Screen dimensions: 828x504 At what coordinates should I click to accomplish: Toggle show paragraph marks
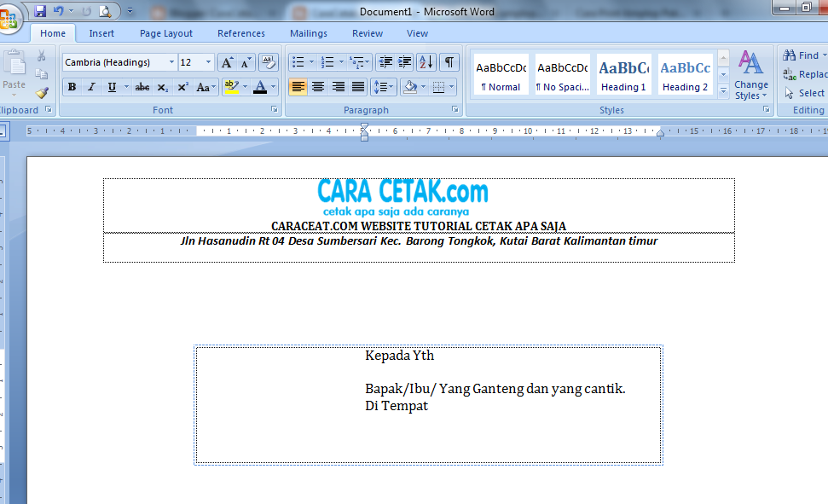click(449, 62)
